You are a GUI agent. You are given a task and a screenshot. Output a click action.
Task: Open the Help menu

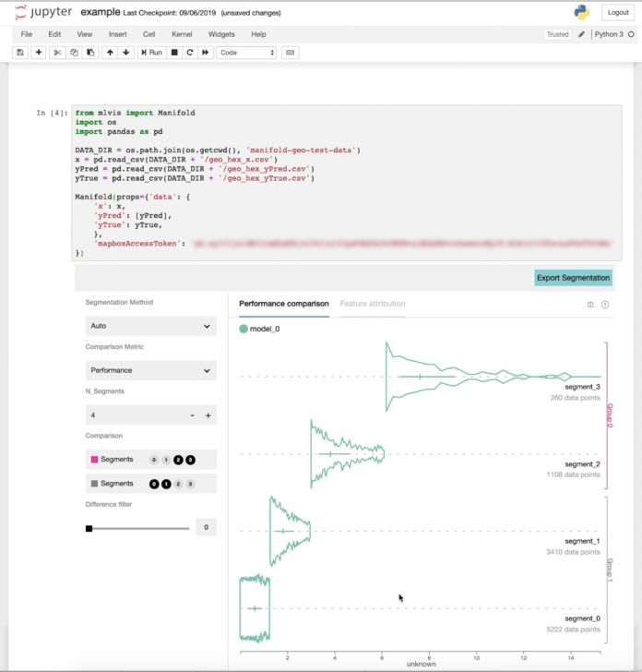point(258,34)
